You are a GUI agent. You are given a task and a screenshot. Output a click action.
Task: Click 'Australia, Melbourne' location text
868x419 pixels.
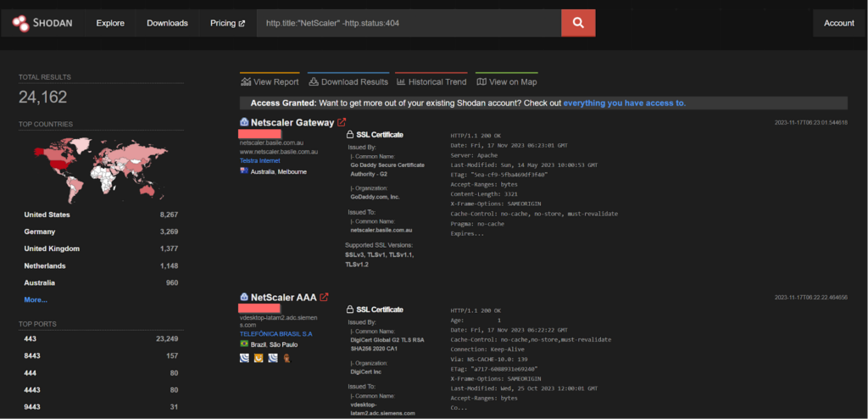pos(278,172)
